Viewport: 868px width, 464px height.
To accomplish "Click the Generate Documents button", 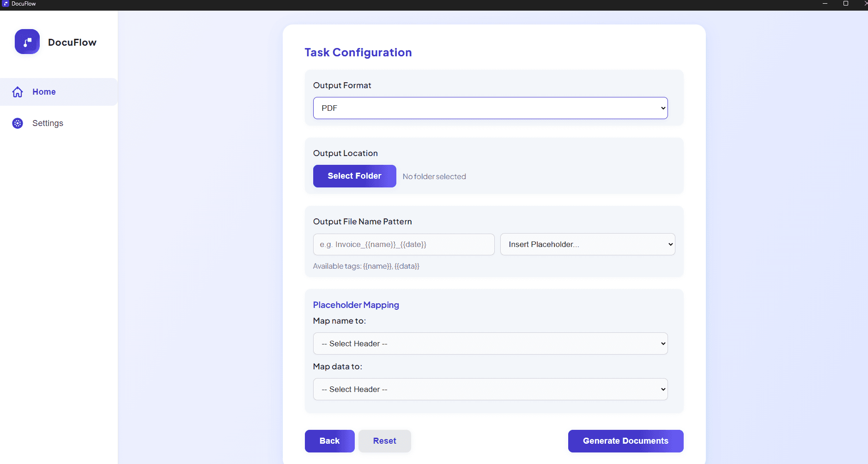I will point(625,441).
